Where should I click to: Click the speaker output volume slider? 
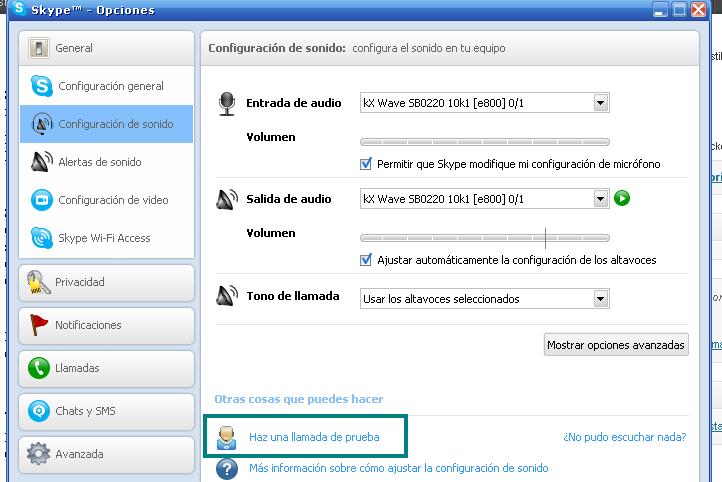pos(484,238)
